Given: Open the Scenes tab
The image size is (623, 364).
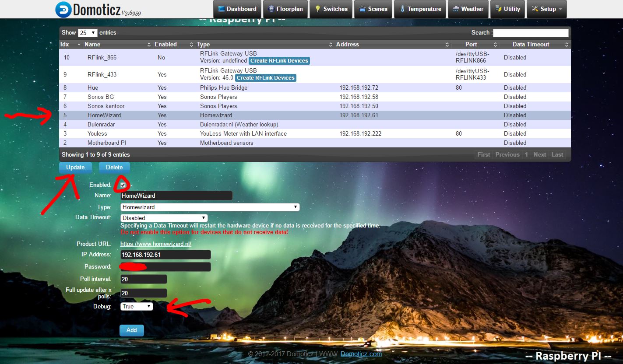Looking at the screenshot, I should click(x=373, y=9).
